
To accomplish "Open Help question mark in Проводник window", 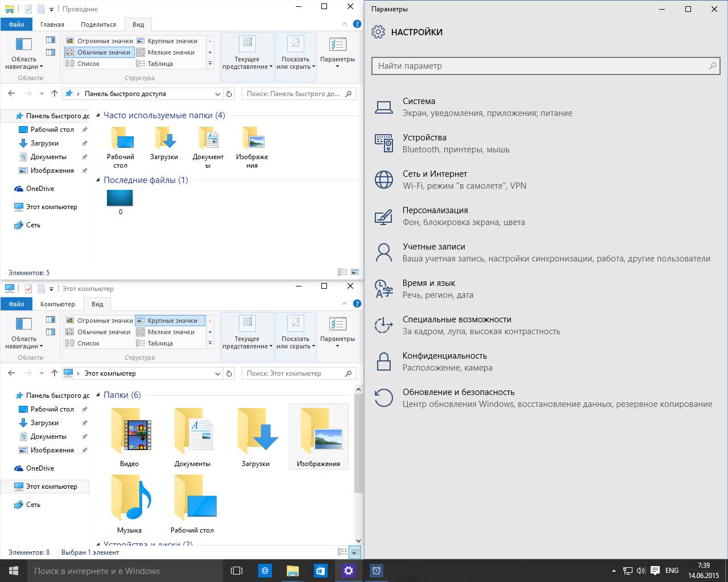I will click(357, 24).
